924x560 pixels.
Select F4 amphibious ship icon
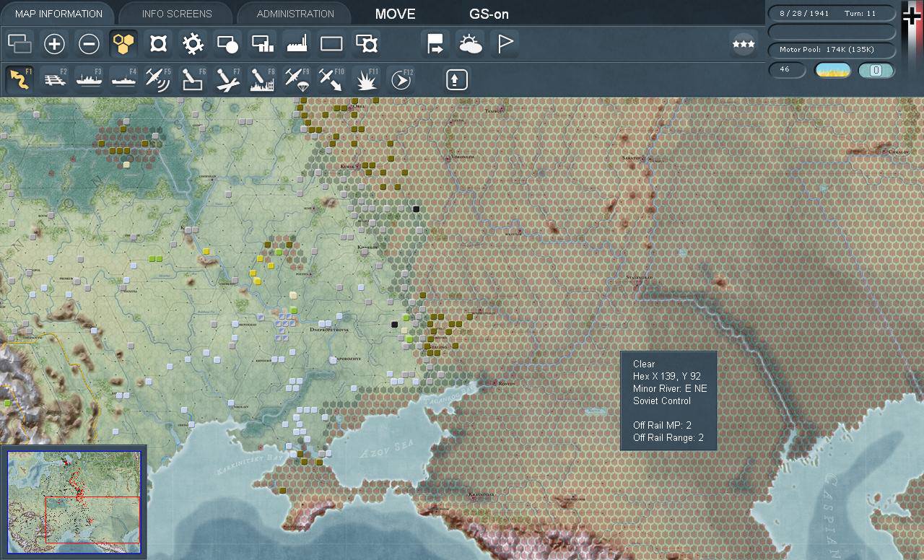(123, 79)
